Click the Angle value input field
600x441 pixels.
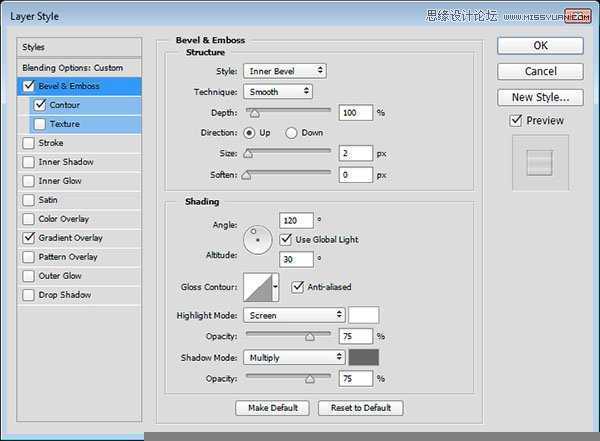[x=296, y=220]
